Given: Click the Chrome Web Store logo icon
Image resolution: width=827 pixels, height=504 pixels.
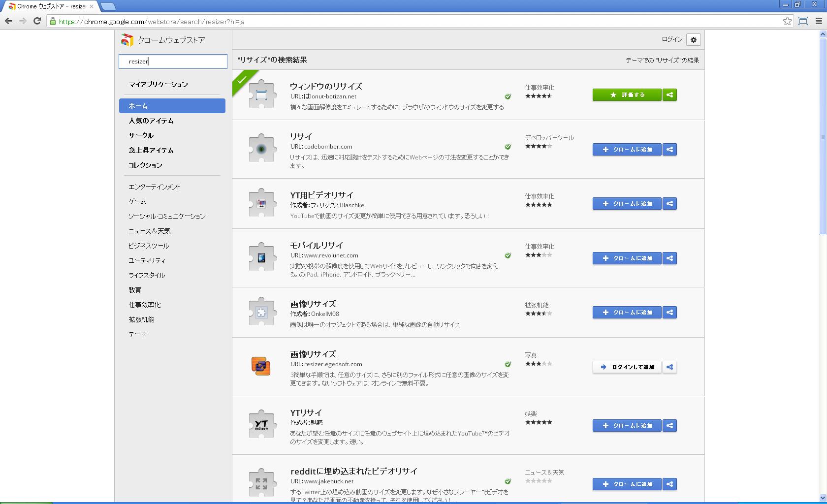Looking at the screenshot, I should [x=127, y=40].
